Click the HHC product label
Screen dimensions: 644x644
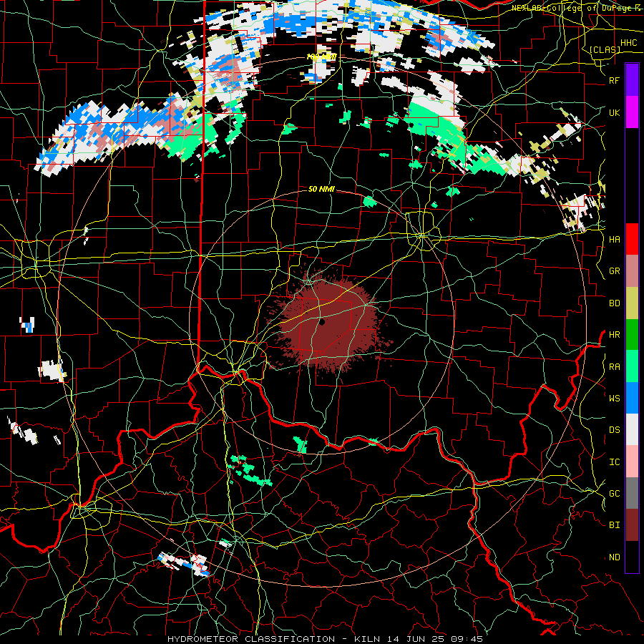[628, 43]
